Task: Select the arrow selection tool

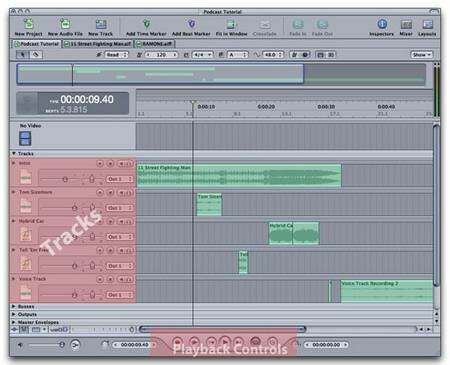Action: pos(23,55)
